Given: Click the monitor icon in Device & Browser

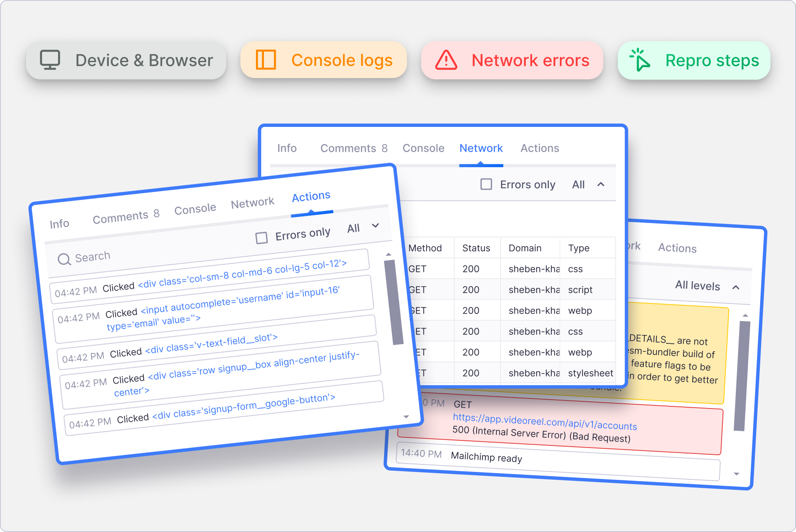Looking at the screenshot, I should pyautogui.click(x=50, y=60).
